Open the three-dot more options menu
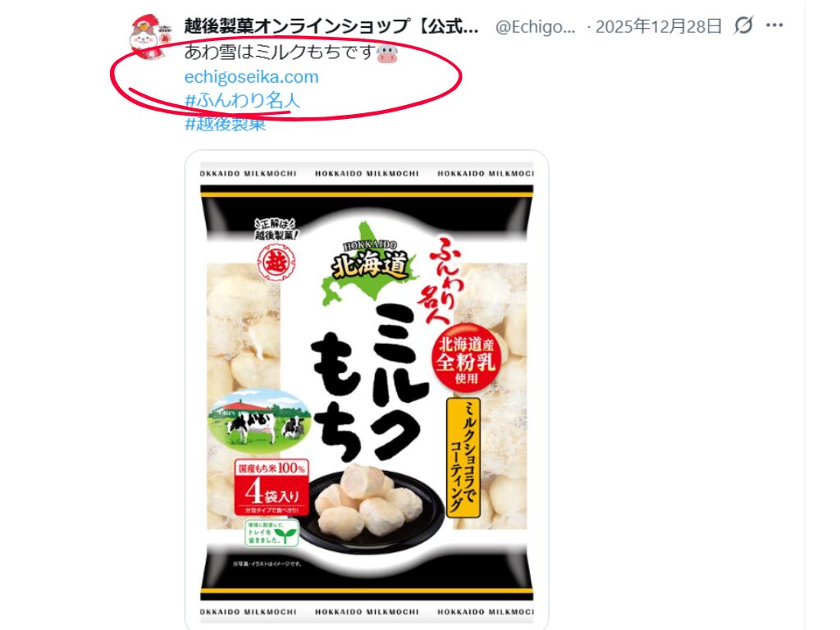 click(774, 25)
